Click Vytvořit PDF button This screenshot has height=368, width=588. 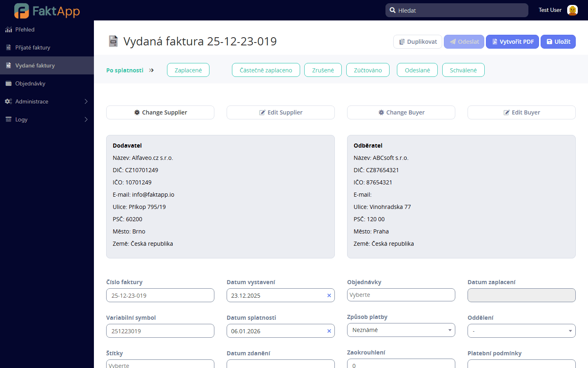(x=512, y=42)
